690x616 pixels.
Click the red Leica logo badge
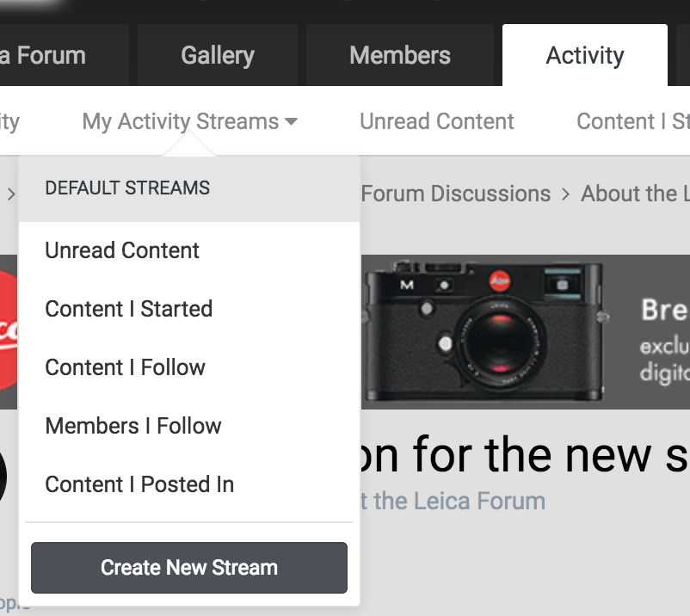[x=9, y=330]
